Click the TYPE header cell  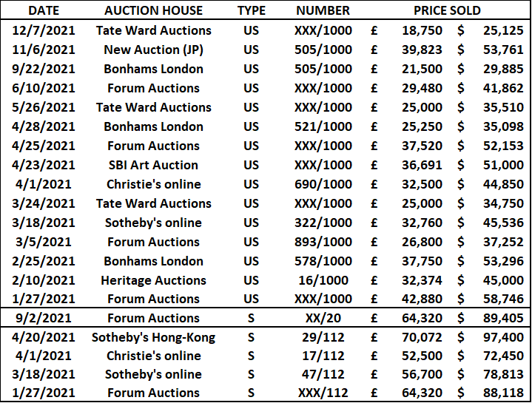coord(251,10)
